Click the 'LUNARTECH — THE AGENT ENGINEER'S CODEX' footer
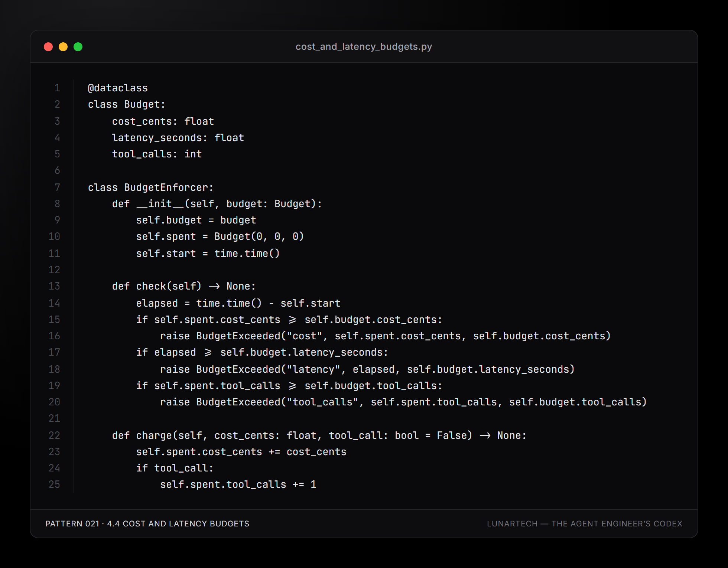The height and width of the screenshot is (568, 728). click(x=585, y=524)
